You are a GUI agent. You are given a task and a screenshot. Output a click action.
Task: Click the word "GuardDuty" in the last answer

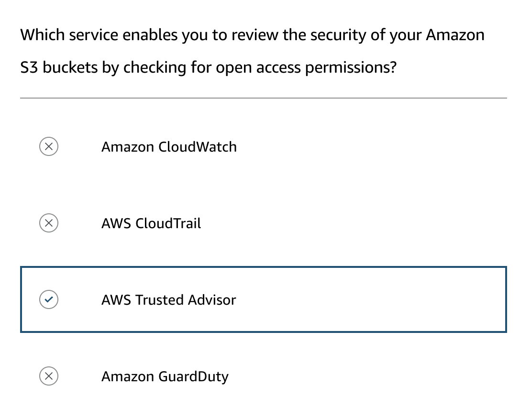tap(193, 376)
